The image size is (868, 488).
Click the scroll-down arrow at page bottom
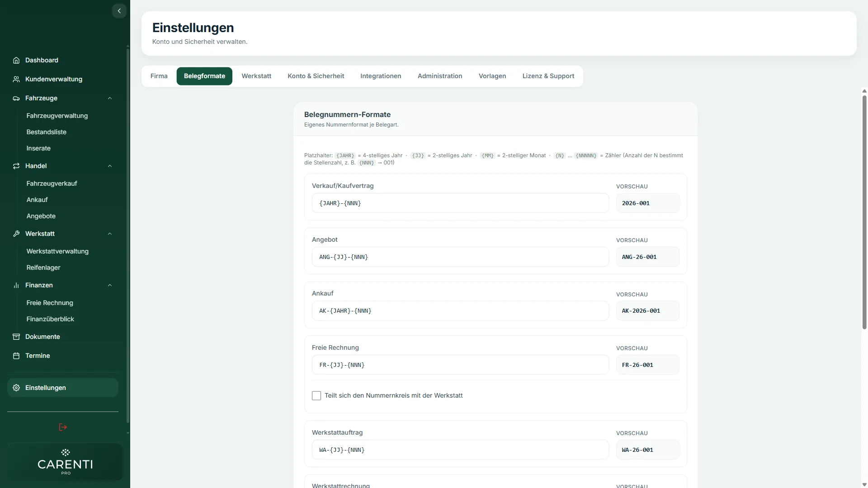864,484
